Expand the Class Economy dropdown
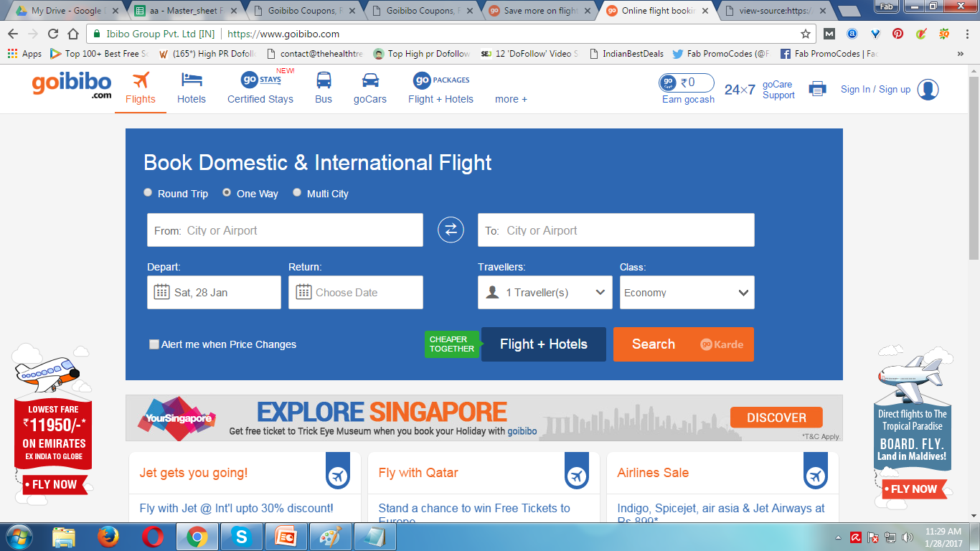 (687, 293)
